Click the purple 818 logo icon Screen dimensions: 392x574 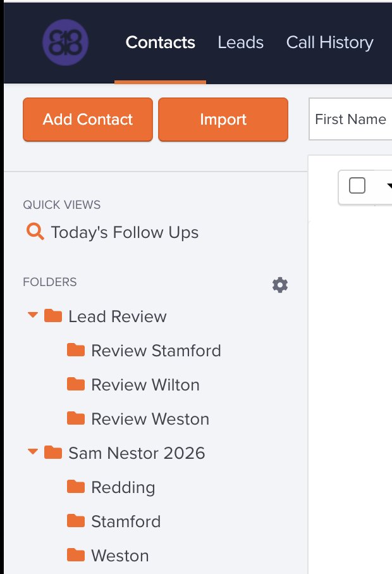coord(66,42)
